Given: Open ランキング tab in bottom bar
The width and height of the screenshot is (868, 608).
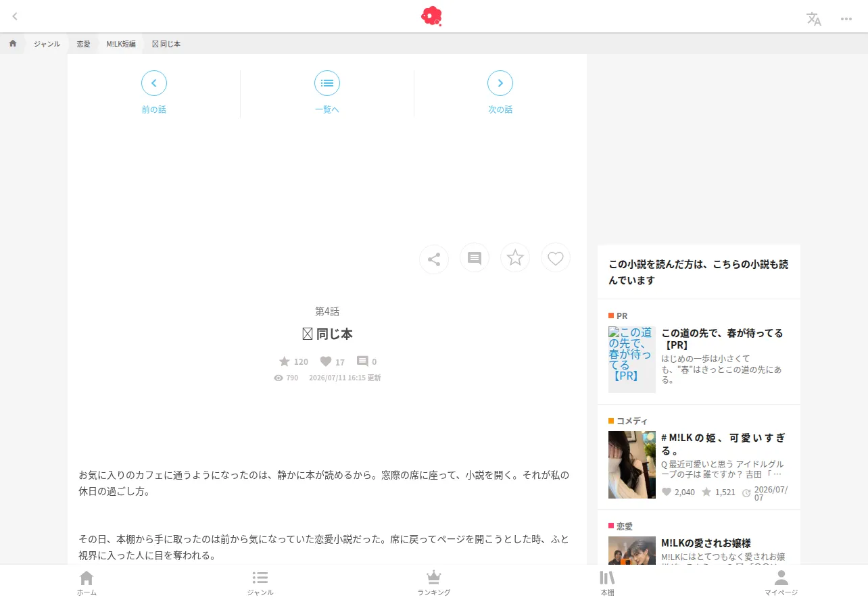Looking at the screenshot, I should (434, 583).
